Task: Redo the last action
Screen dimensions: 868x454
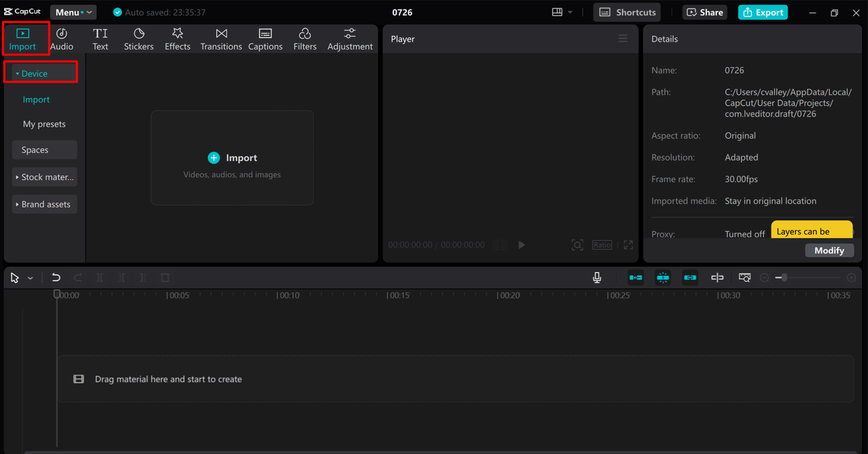Action: 78,278
